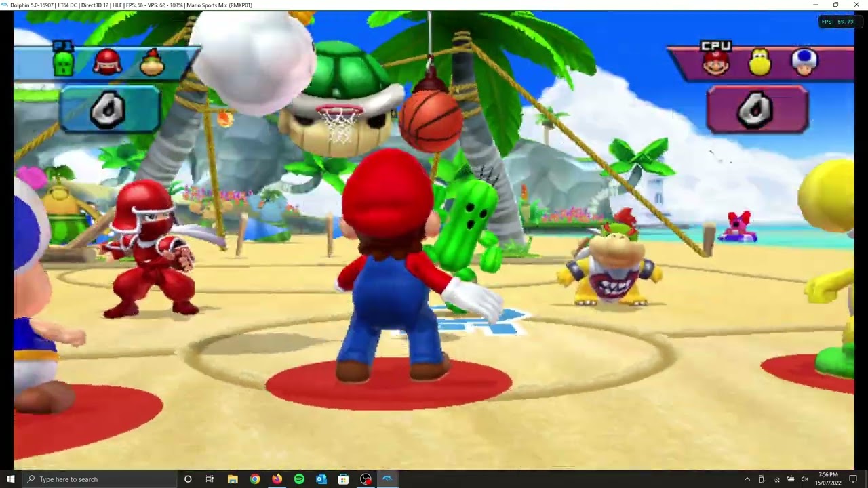Minimize the Dolphin window
Image resolution: width=868 pixels, height=488 pixels.
click(x=815, y=5)
